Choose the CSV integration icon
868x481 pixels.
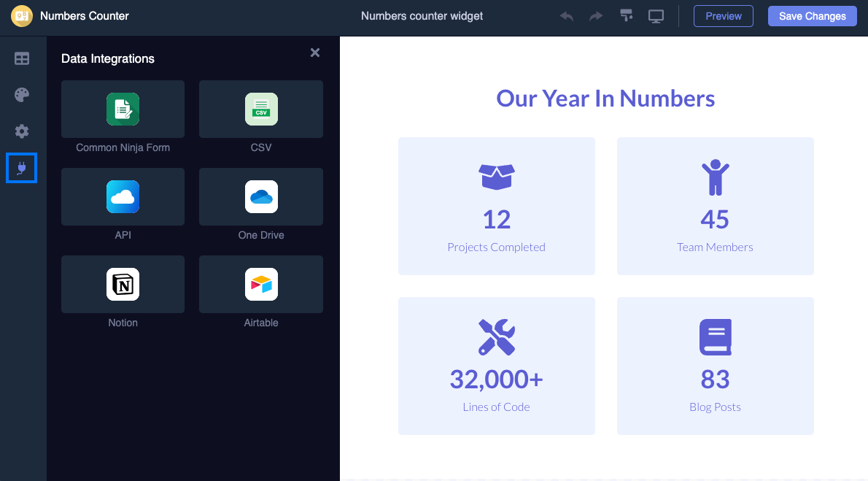(261, 109)
